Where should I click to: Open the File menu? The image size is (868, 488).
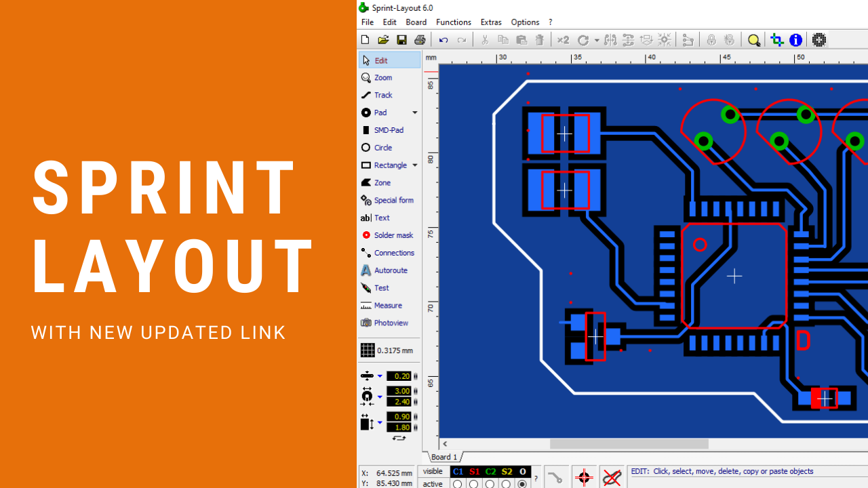[368, 22]
